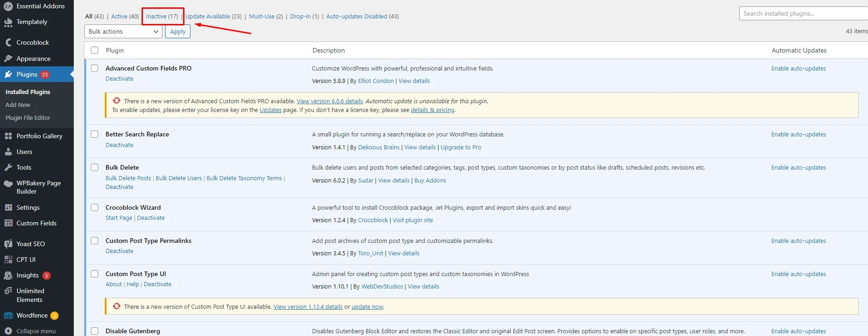
Task: Click the Search installed plugins field
Action: 803,13
